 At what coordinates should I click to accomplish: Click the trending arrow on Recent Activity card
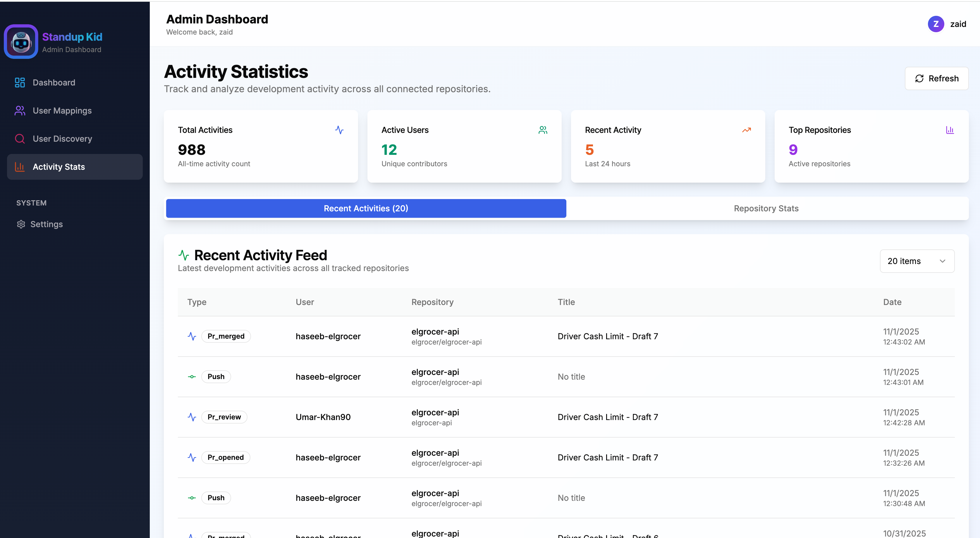(x=746, y=130)
